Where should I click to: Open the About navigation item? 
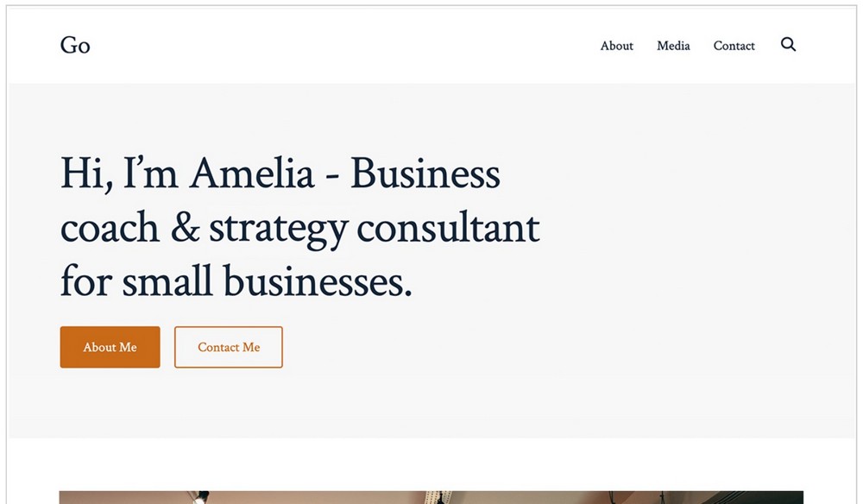point(616,46)
